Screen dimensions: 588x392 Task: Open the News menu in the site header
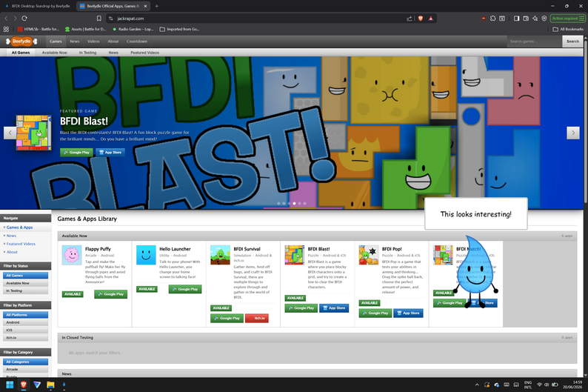coord(75,41)
